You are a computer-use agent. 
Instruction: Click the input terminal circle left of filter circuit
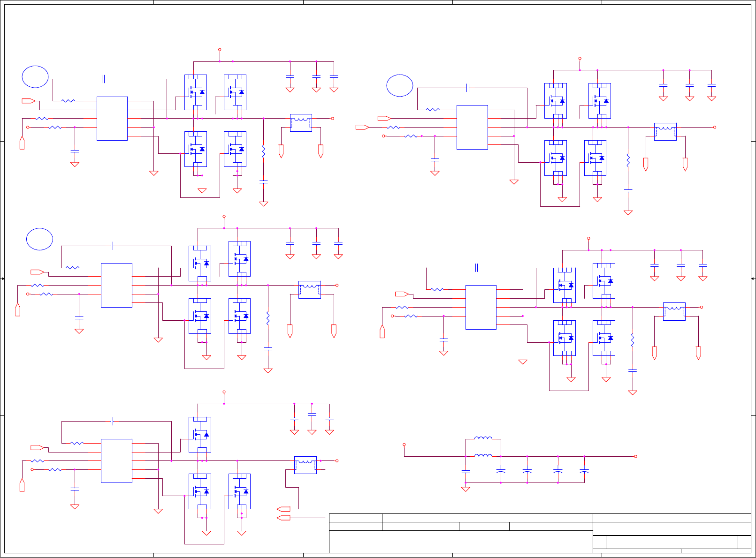[x=404, y=445]
